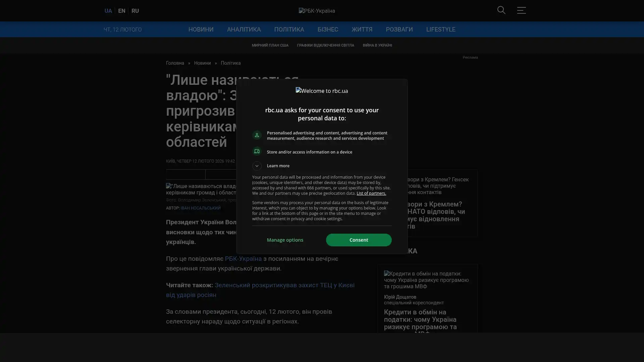This screenshot has width=644, height=362.
Task: Open the search icon in header
Action: click(501, 10)
